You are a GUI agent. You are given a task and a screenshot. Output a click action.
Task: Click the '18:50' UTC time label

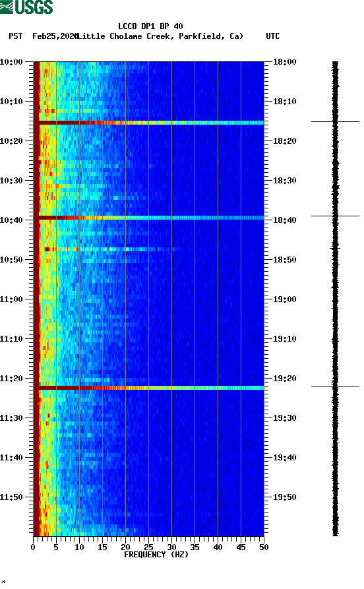[x=284, y=260]
